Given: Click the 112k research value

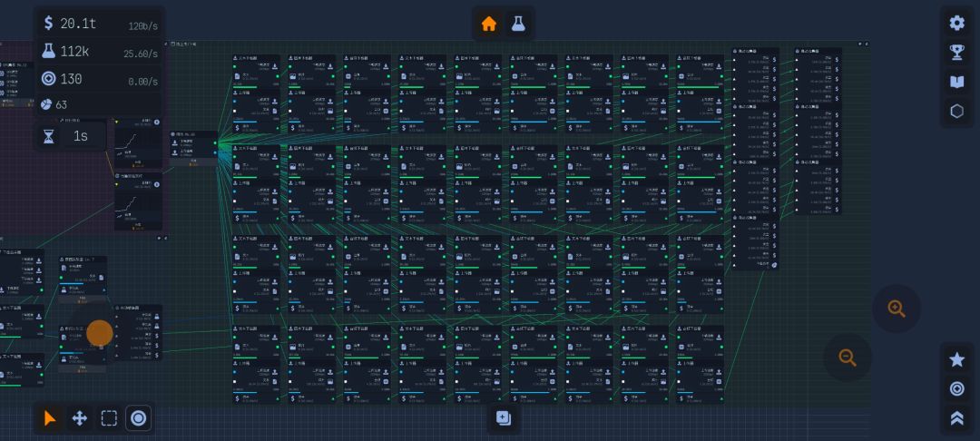Looking at the screenshot, I should click(x=73, y=51).
